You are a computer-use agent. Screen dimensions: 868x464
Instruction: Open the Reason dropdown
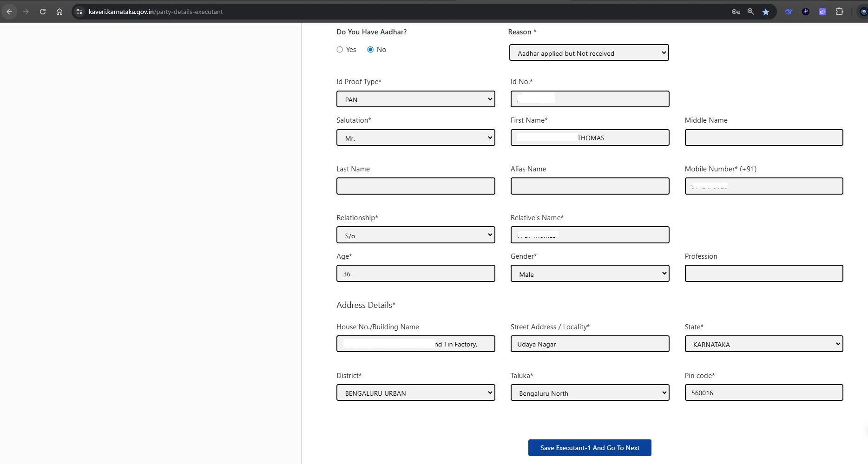(x=589, y=53)
